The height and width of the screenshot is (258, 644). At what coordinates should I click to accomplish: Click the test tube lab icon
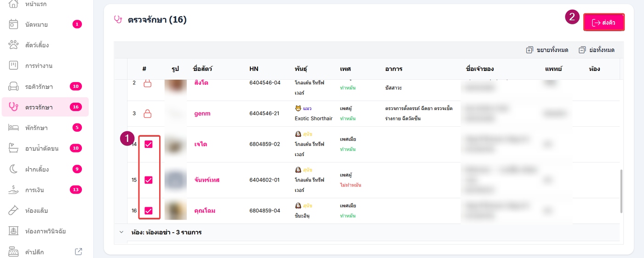[14, 211]
